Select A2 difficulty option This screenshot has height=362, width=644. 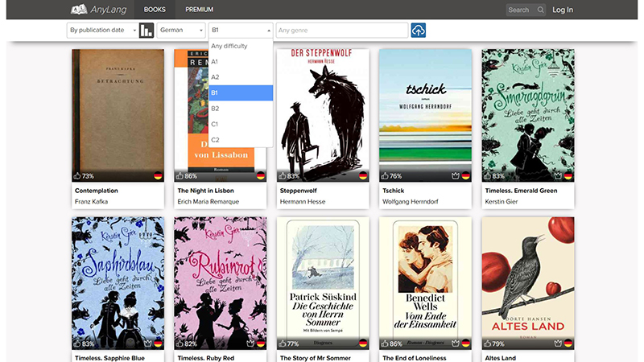pos(241,77)
